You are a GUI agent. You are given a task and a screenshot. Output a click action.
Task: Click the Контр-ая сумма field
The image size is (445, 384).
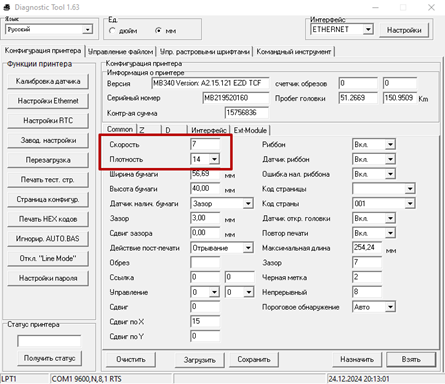[247, 113]
